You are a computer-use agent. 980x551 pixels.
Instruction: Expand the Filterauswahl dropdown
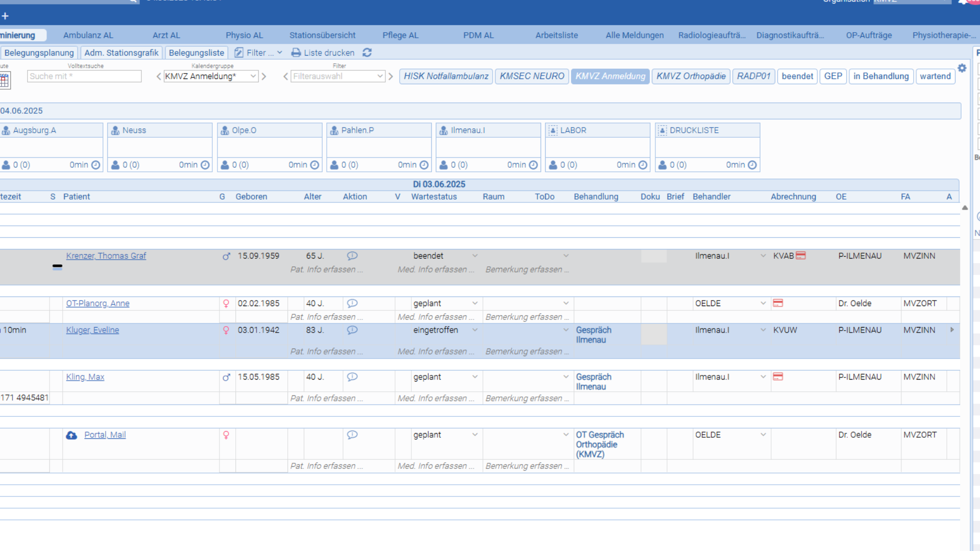(338, 76)
